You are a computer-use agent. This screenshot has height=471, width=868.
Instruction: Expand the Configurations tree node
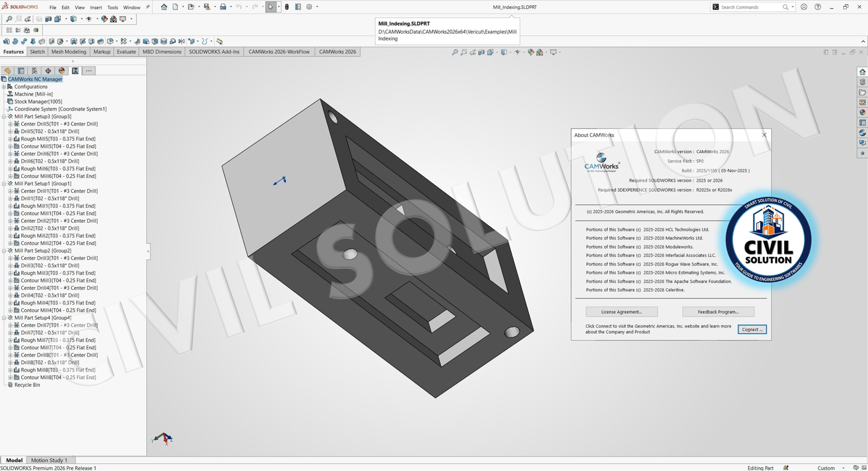coord(4,87)
